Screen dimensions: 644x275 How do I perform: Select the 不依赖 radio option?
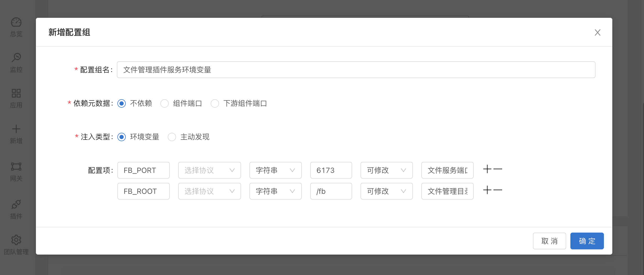[122, 103]
